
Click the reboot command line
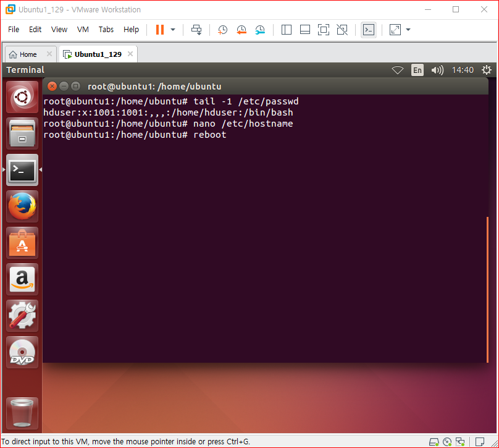click(135, 135)
